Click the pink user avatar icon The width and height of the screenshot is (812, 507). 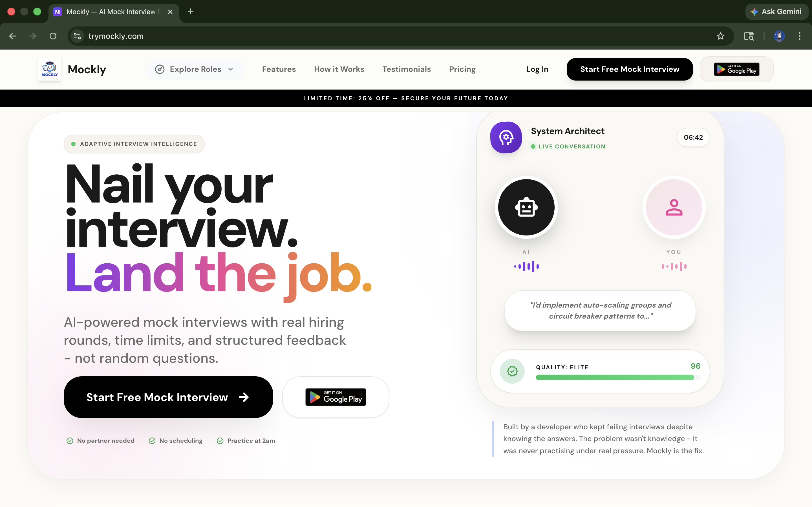tap(674, 207)
